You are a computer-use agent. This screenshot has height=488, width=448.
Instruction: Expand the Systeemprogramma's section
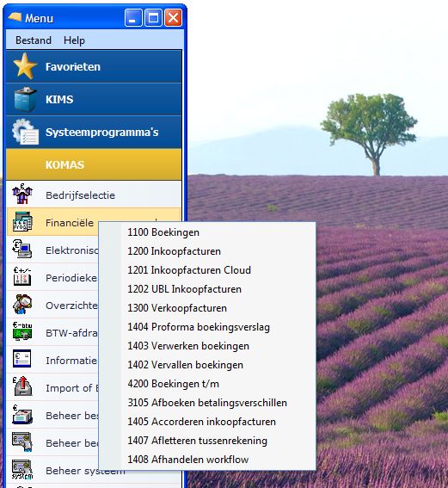point(94,132)
